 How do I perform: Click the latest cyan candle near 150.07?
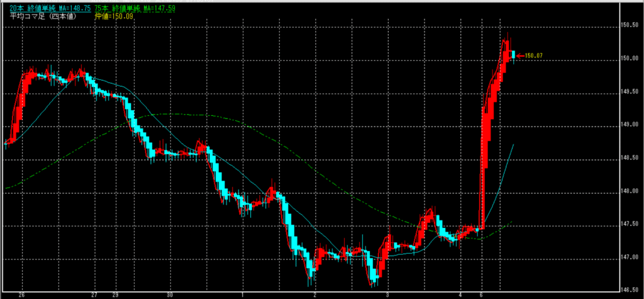pyautogui.click(x=513, y=55)
